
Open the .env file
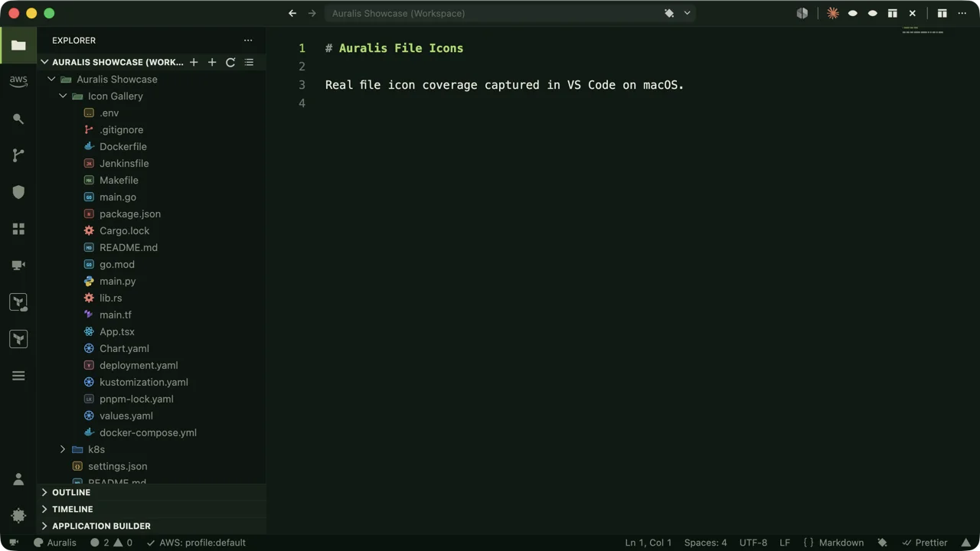[x=152, y=112]
